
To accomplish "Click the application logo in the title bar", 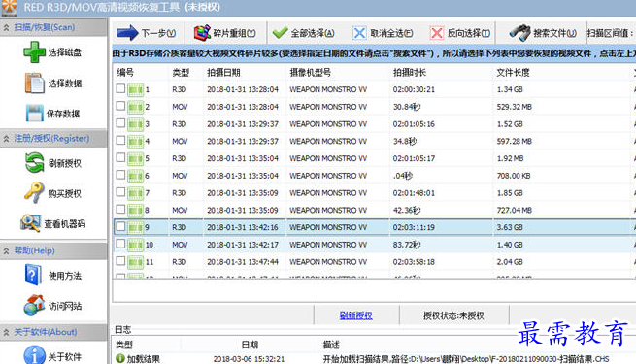I will pyautogui.click(x=9, y=8).
